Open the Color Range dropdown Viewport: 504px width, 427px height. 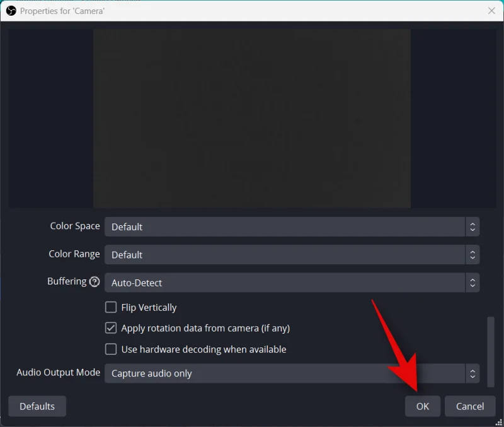point(292,255)
